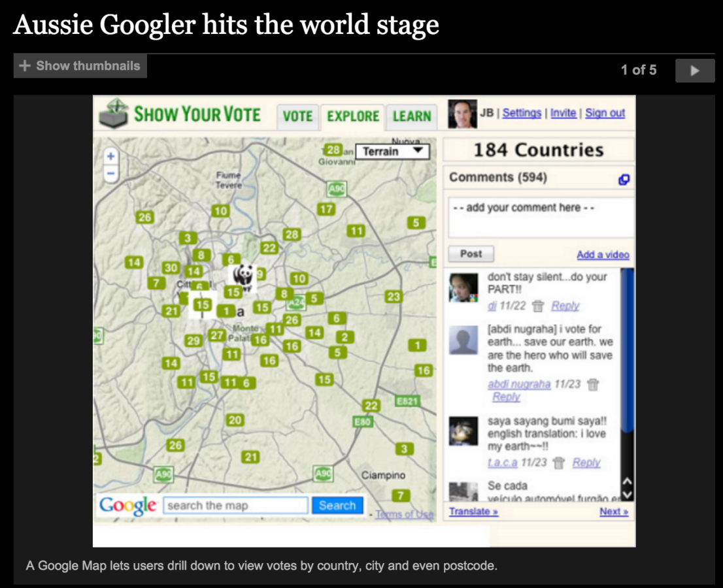The width and height of the screenshot is (723, 588).
Task: Delete the comment by t.a.c.a
Action: point(558,463)
